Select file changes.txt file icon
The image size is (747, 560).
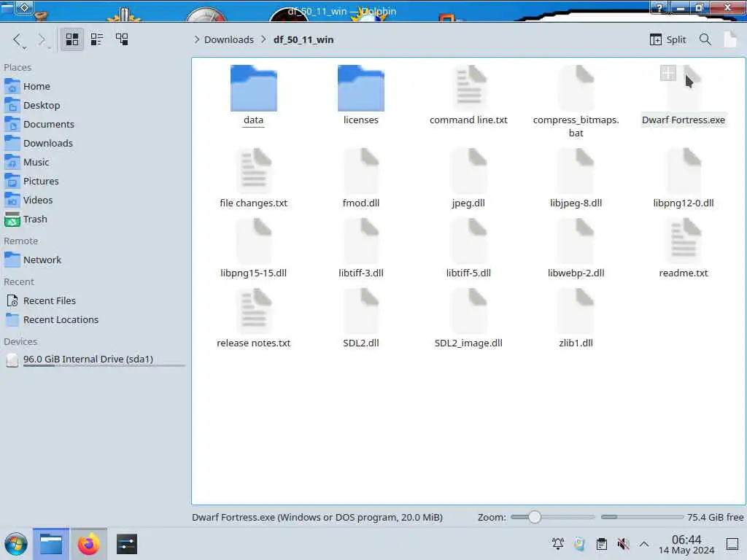coord(253,171)
